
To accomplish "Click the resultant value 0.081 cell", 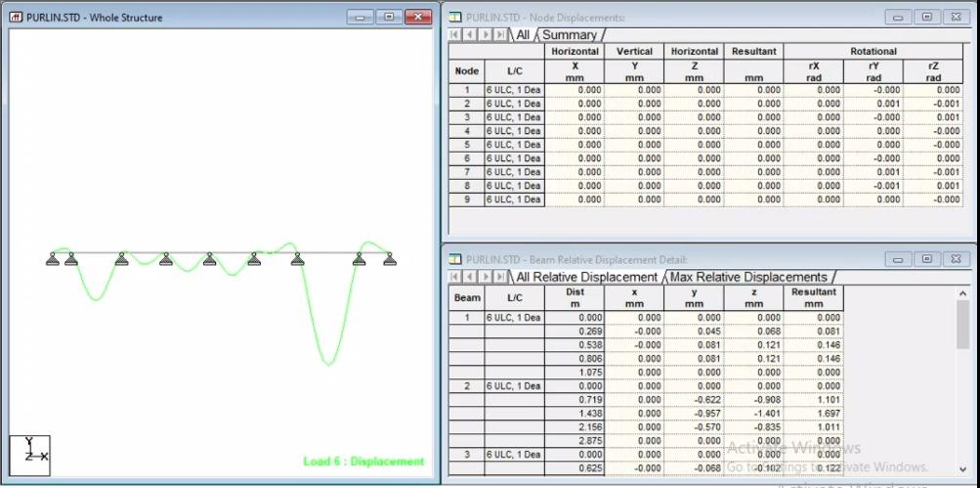I will point(814,332).
